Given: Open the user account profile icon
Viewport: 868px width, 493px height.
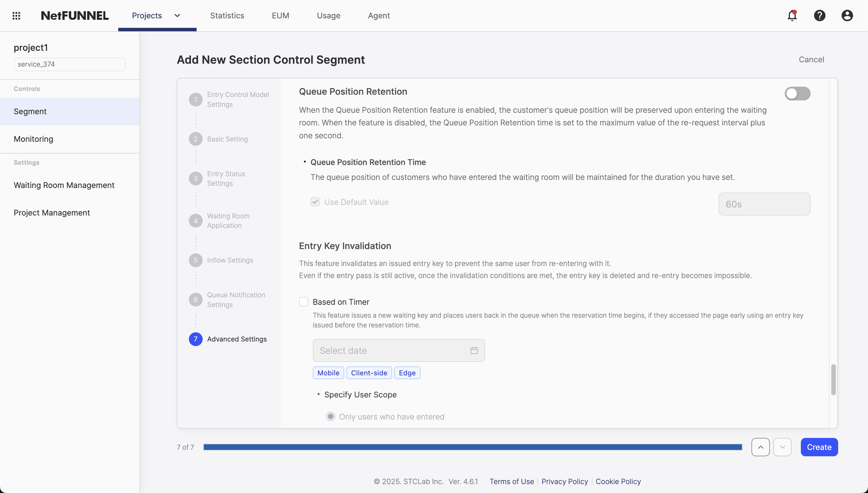Looking at the screenshot, I should [x=847, y=15].
